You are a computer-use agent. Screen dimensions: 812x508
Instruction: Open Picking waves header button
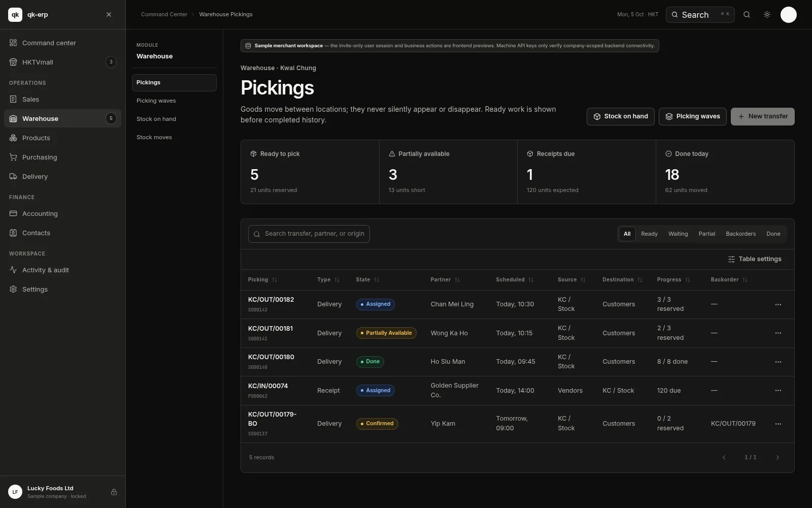point(692,116)
